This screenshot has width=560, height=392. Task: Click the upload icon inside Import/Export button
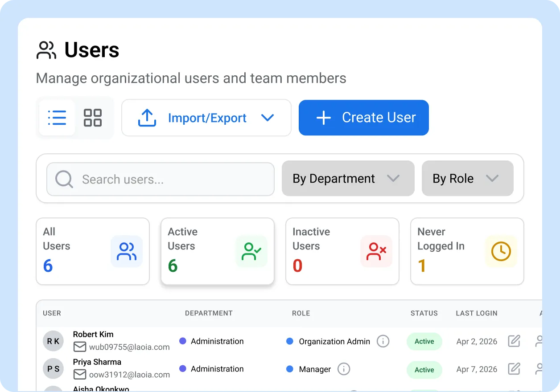(x=147, y=118)
